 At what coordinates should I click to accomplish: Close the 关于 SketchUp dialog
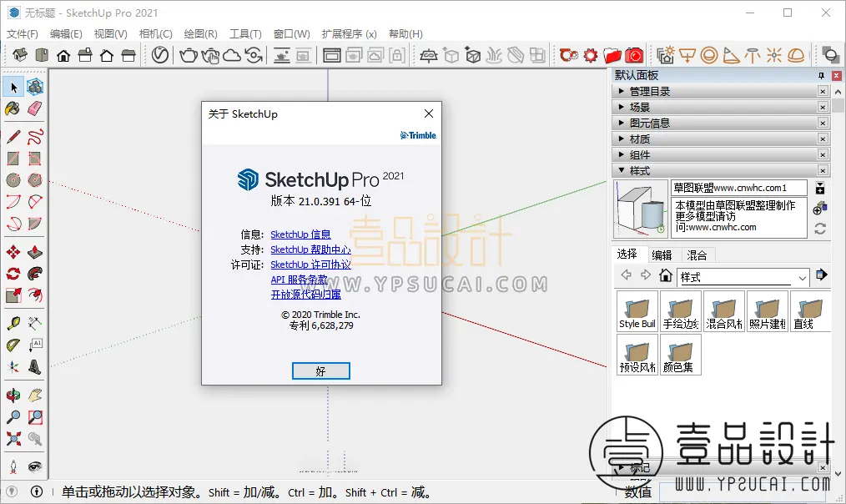[429, 113]
